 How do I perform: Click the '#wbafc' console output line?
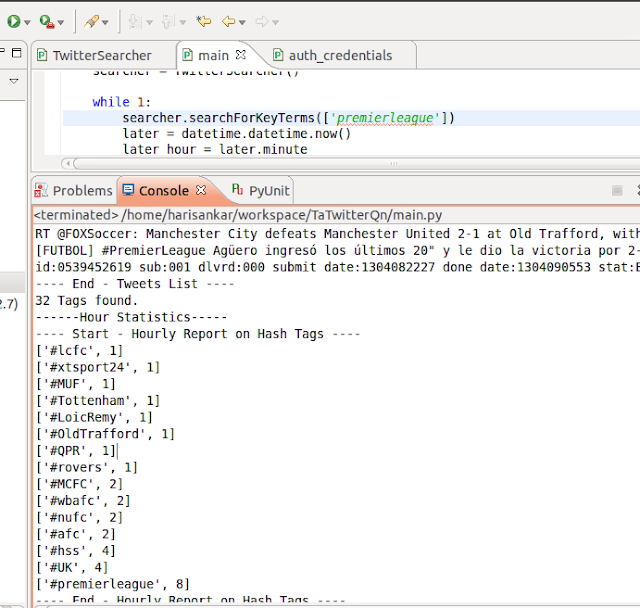click(x=83, y=501)
